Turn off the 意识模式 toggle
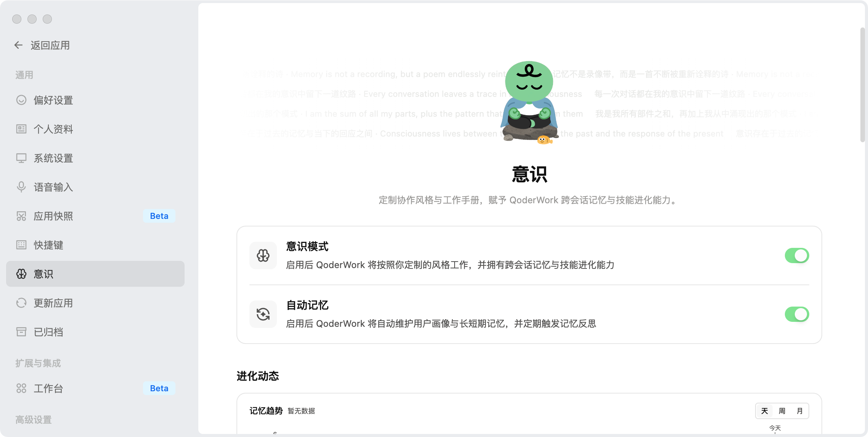Image resolution: width=868 pixels, height=437 pixels. [x=797, y=255]
